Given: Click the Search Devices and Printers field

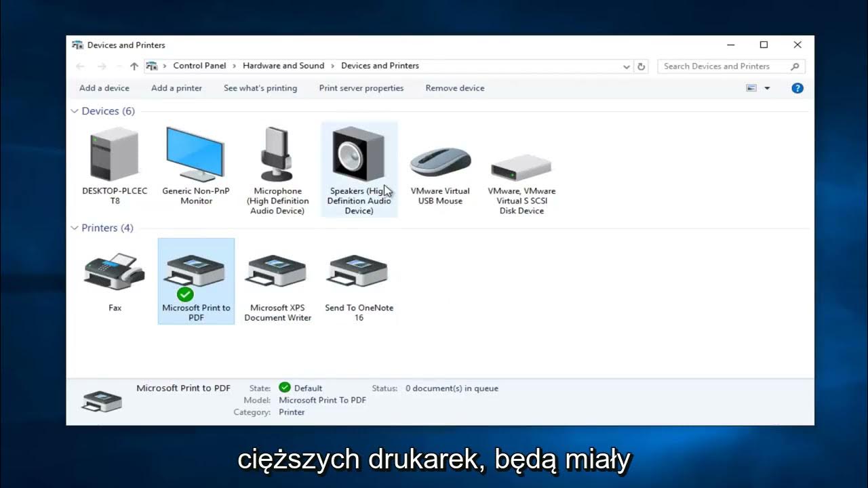Looking at the screenshot, I should 731,66.
